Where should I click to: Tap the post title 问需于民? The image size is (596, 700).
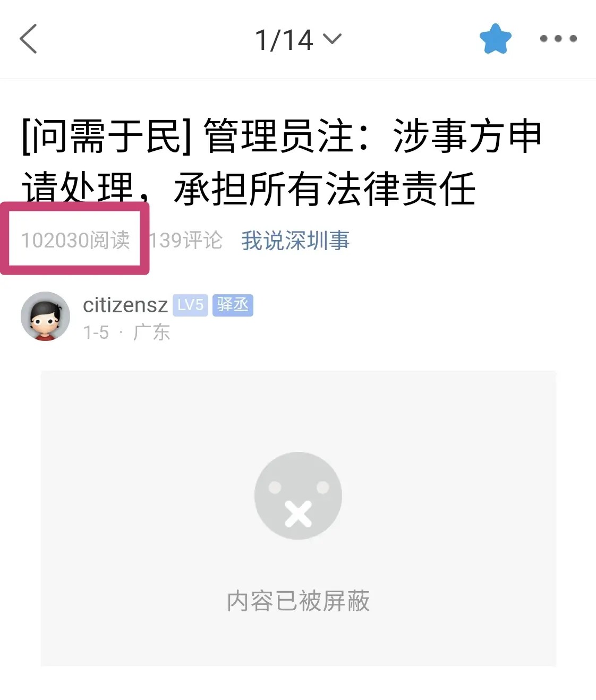[106, 136]
